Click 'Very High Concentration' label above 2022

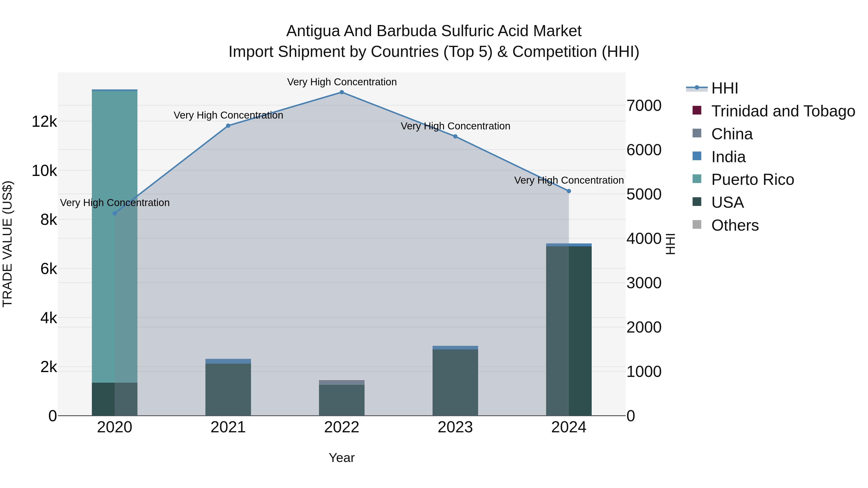(x=342, y=82)
